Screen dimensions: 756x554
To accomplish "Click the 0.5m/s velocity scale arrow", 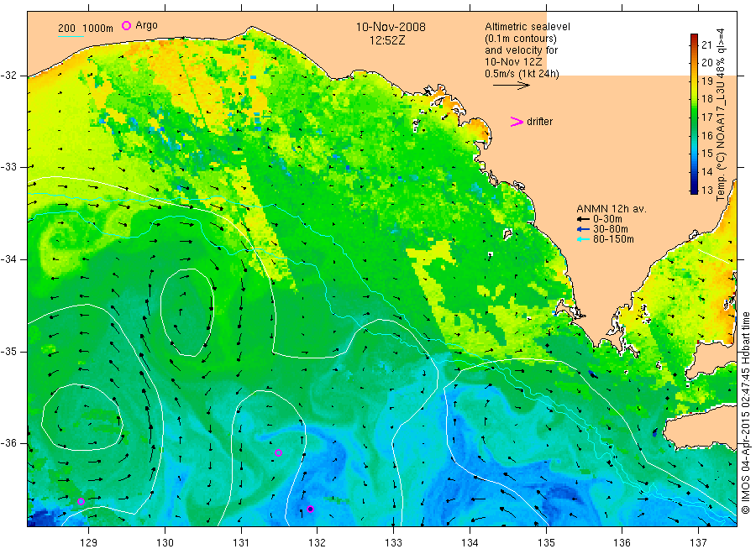I will 511,86.
